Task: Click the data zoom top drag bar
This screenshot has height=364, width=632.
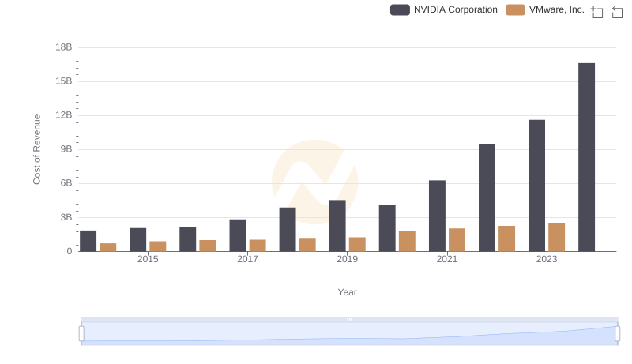Action: pos(349,319)
